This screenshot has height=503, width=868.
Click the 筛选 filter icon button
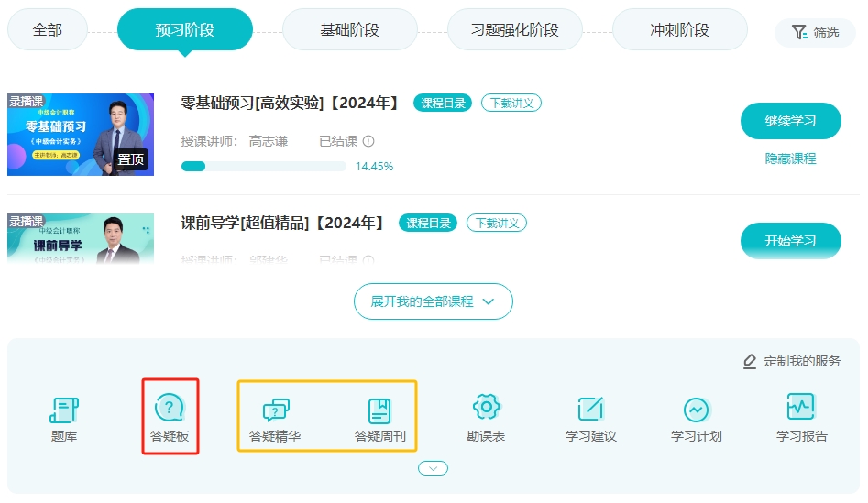point(815,33)
